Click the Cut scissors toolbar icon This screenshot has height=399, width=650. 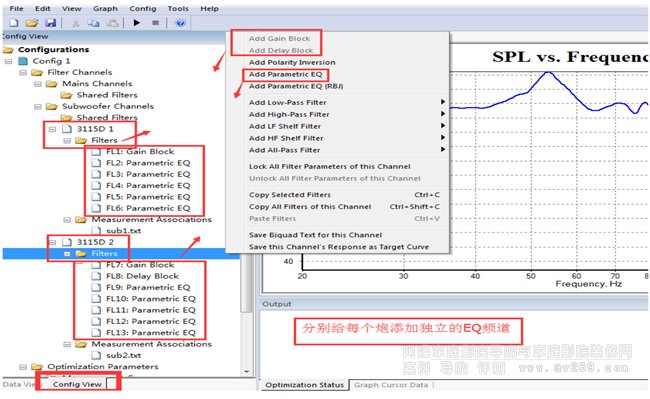point(75,23)
